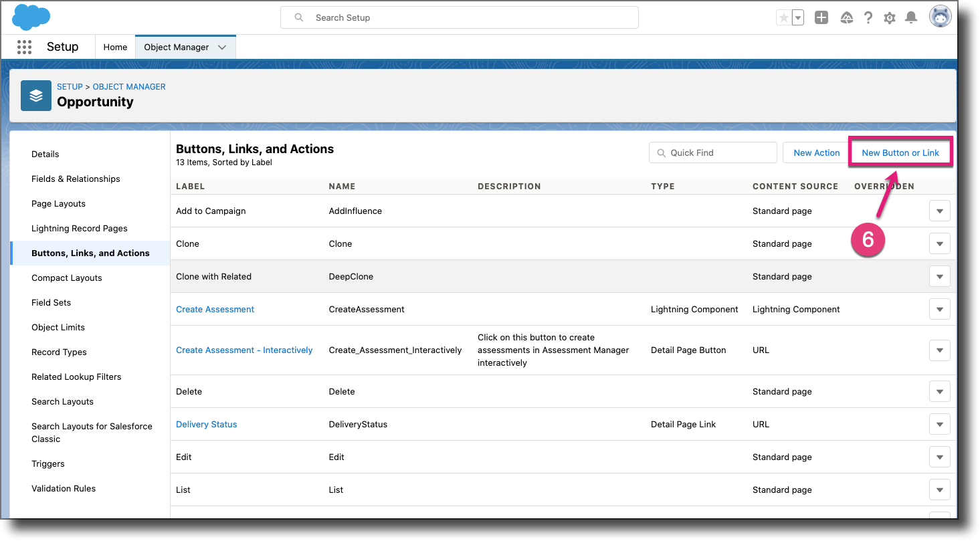Select Page Layouts in the sidebar
Image resolution: width=980 pixels, height=541 pixels.
pos(58,204)
